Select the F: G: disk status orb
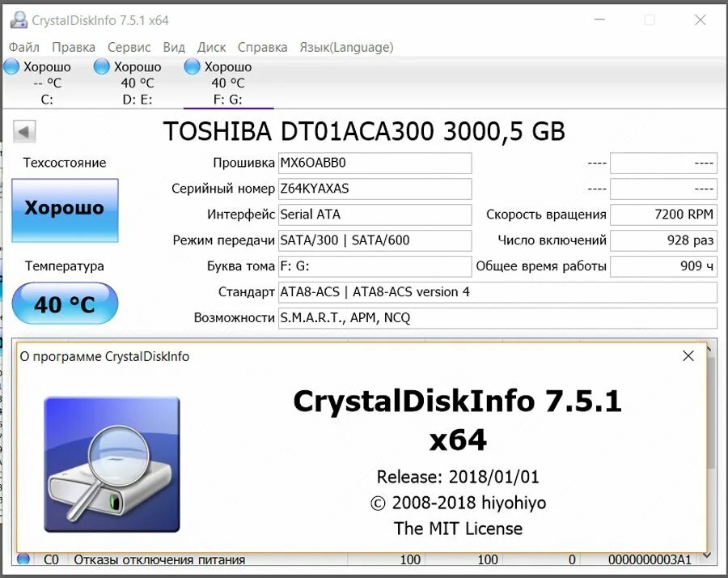 tap(192, 67)
